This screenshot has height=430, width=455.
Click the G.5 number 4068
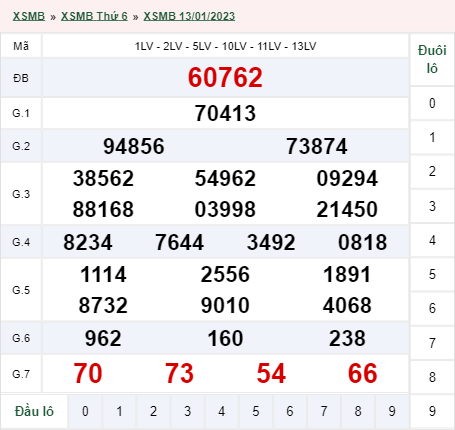[347, 305]
